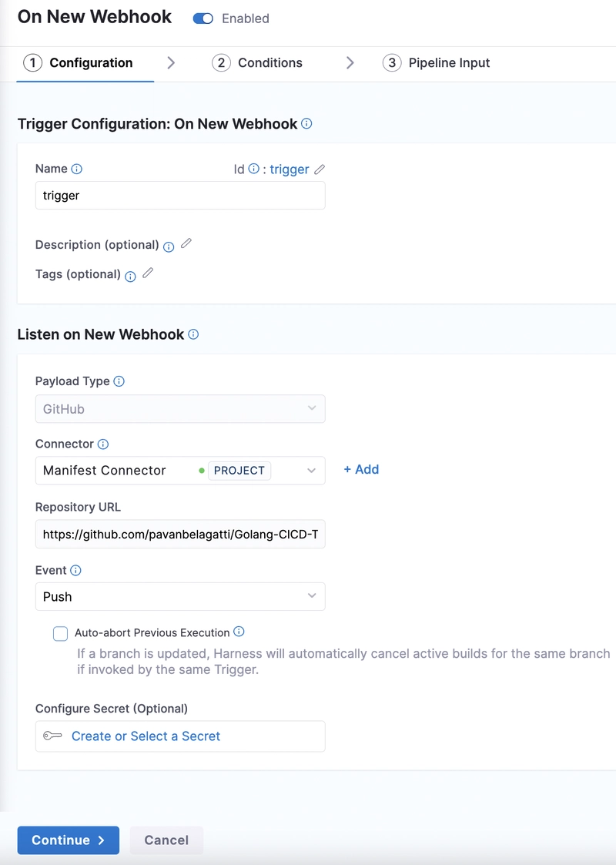Screen dimensions: 616x865
Task: Edit Description with its pencil icon
Action: click(186, 243)
